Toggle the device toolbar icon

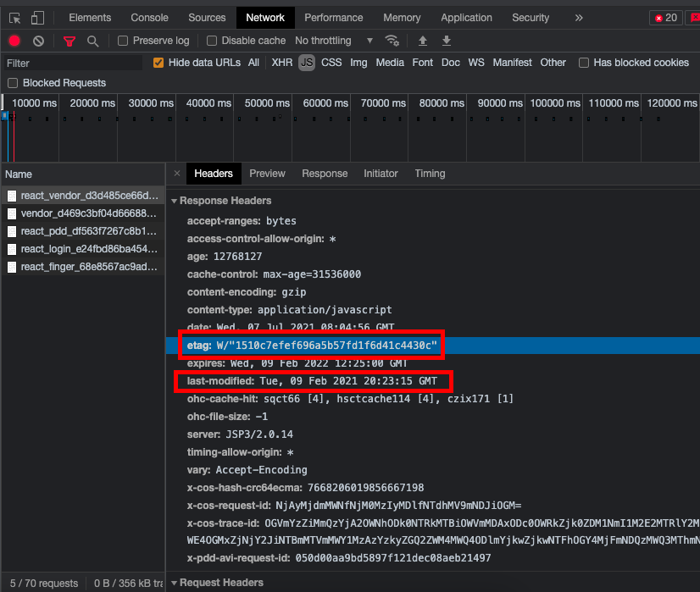[37, 18]
